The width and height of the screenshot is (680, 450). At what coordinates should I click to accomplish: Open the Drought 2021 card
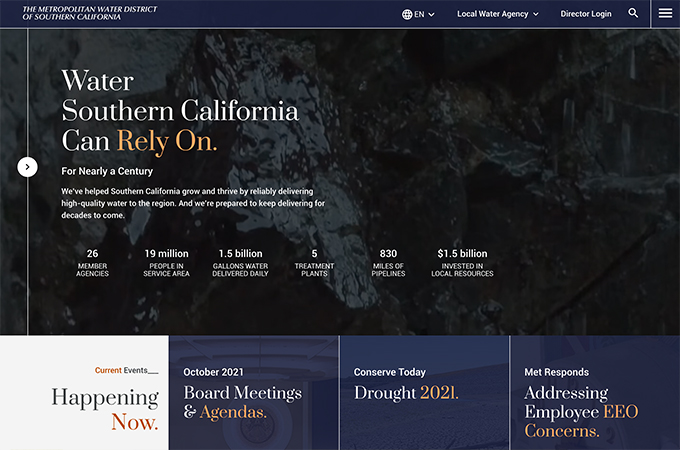click(425, 393)
